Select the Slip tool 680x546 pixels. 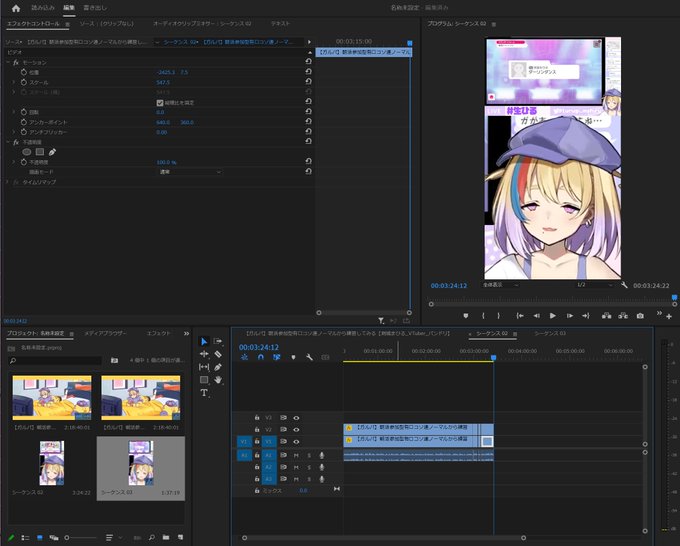point(204,367)
